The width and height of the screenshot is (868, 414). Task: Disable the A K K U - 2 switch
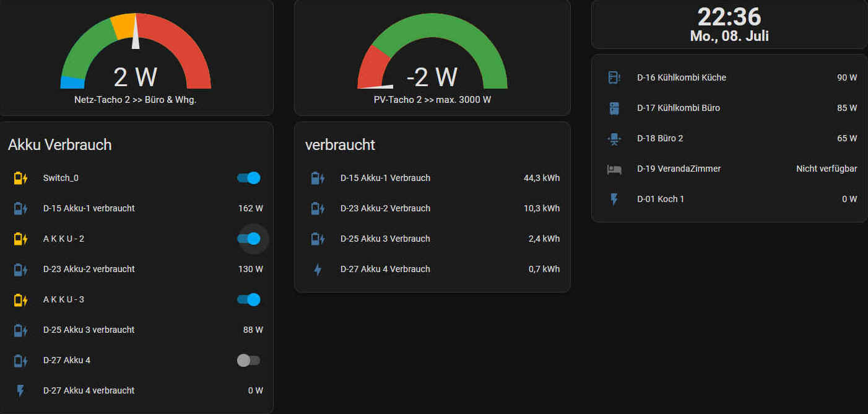point(249,239)
